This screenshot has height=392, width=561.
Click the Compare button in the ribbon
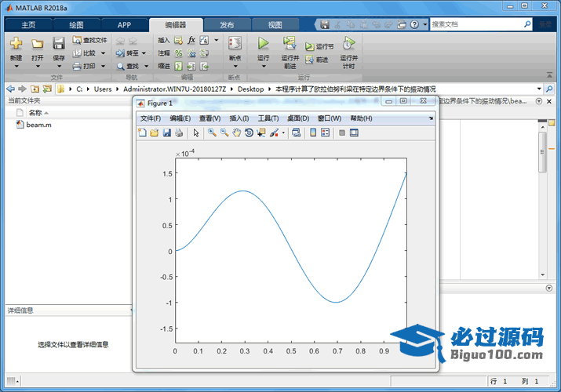[85, 53]
